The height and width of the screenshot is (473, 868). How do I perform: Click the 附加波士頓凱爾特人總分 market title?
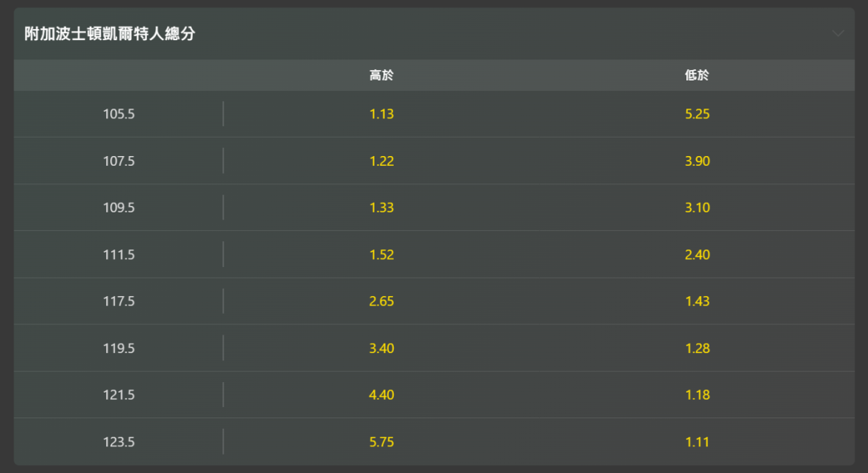point(110,34)
